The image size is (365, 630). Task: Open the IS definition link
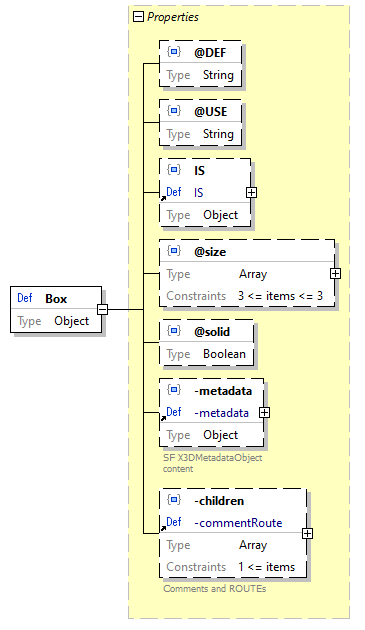(x=199, y=193)
